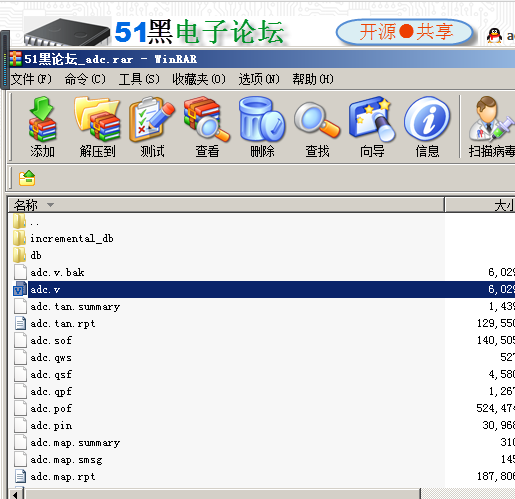Click the adc.map.rpt document icon

20,476
